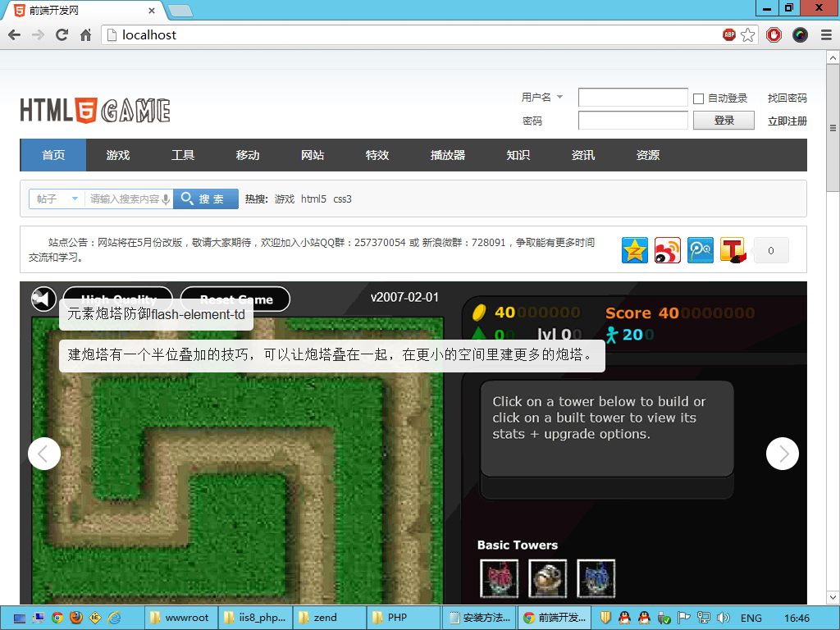The width and height of the screenshot is (840, 630).
Task: Launch Internet Explorer from the taskbar
Action: pyautogui.click(x=114, y=618)
